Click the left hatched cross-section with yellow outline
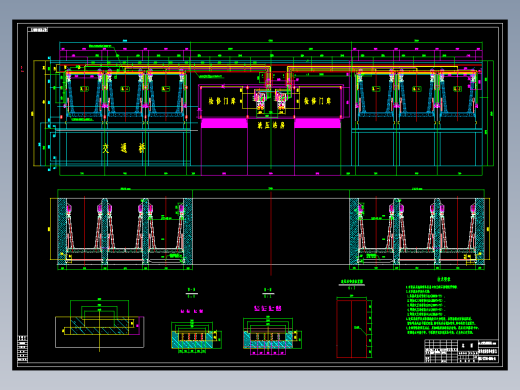Image resolution: width=520 pixels, height=390 pixels. 100,326
